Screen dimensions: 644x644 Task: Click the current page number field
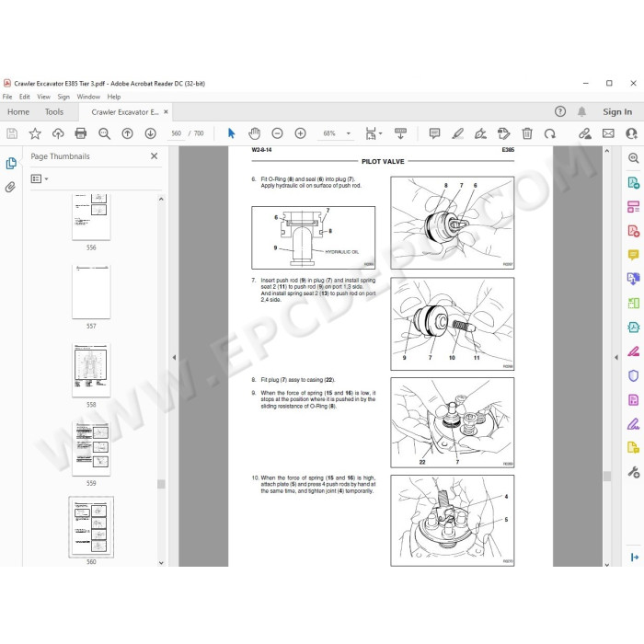pos(177,133)
